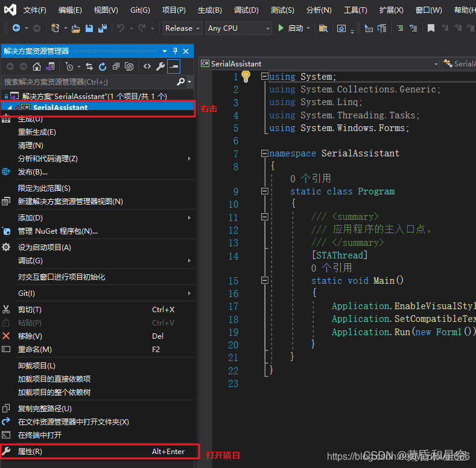476x468 pixels.
Task: Click the 启动 start debugging button
Action: 291,28
